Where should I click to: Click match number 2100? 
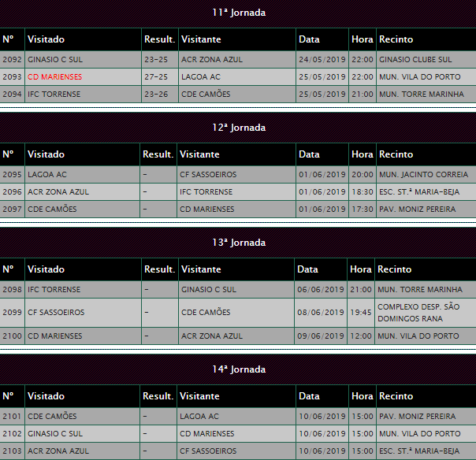(12, 336)
